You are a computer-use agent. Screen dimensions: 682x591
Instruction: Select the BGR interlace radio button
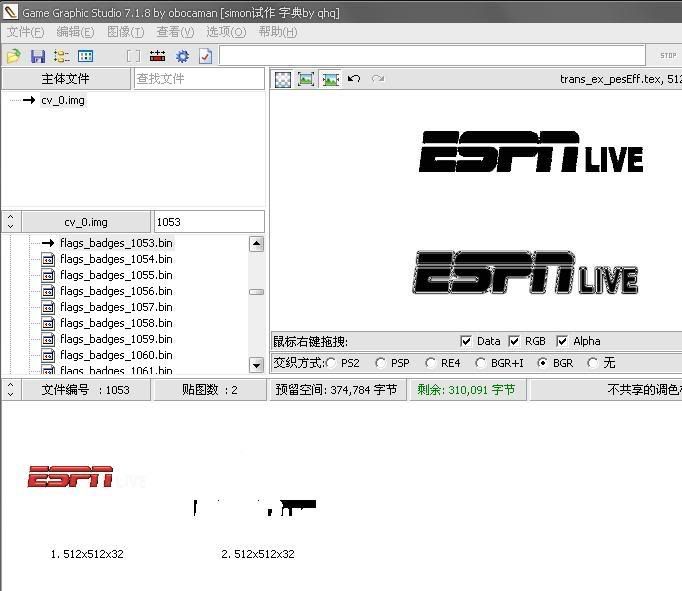click(x=542, y=363)
